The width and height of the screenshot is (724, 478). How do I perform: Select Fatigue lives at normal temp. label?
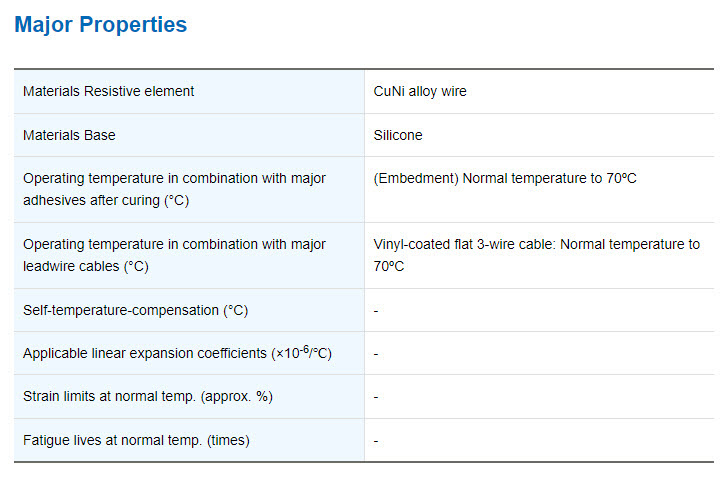[136, 441]
